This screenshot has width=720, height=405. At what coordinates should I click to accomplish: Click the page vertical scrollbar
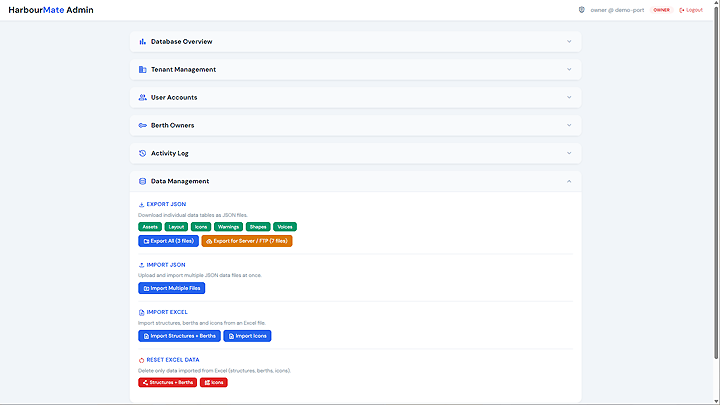716,200
